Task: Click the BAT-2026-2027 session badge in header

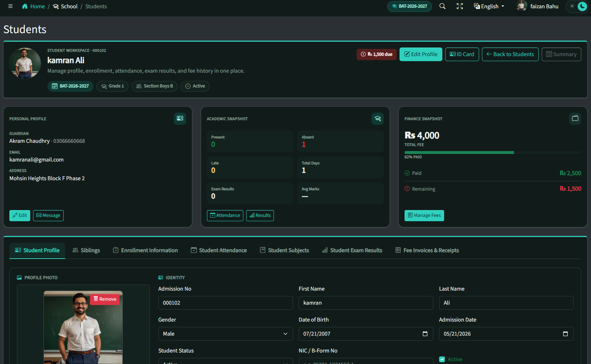Action: [x=409, y=6]
